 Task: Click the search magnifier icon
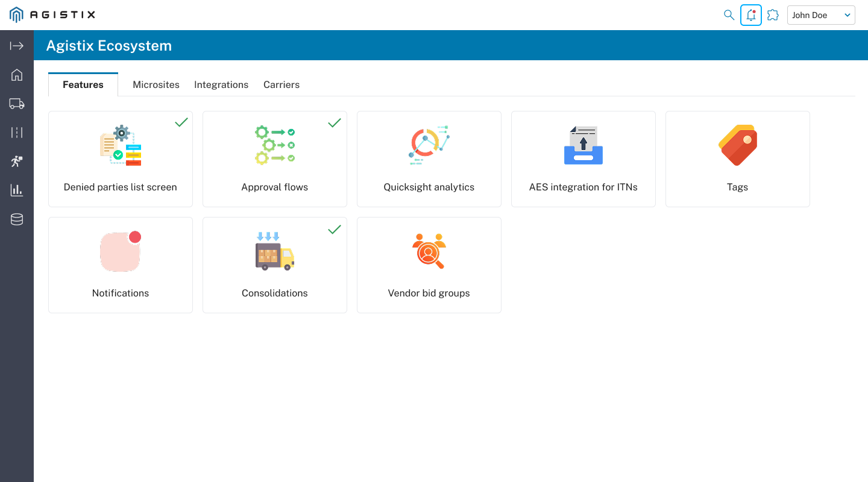click(x=729, y=15)
